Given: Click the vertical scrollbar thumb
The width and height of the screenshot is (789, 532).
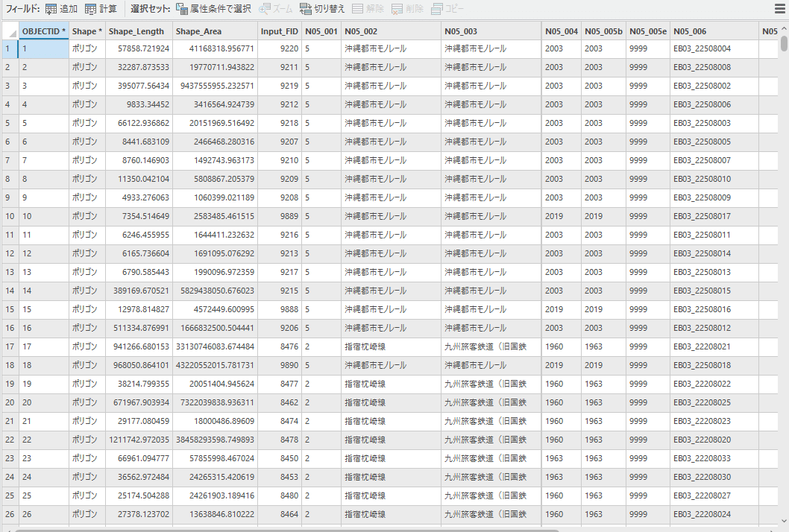Looking at the screenshot, I should (x=784, y=42).
